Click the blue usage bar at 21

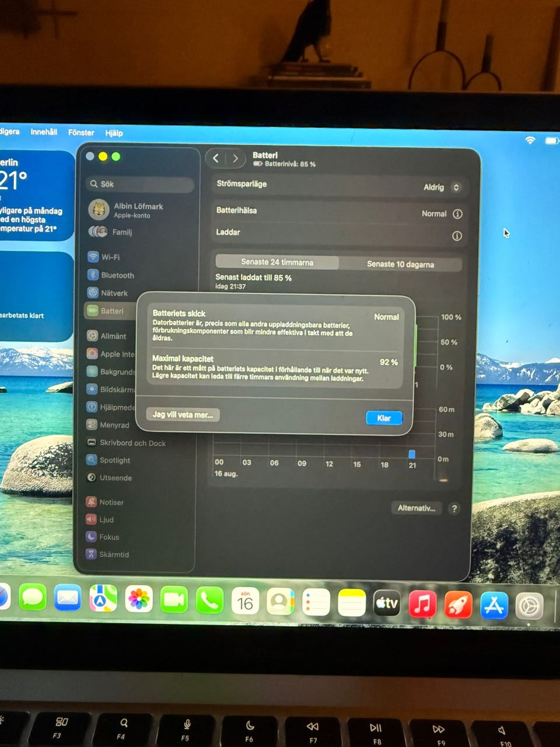[x=412, y=454]
